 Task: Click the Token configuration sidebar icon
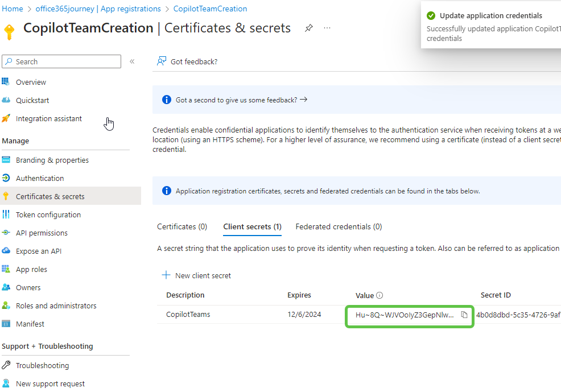[x=7, y=214]
